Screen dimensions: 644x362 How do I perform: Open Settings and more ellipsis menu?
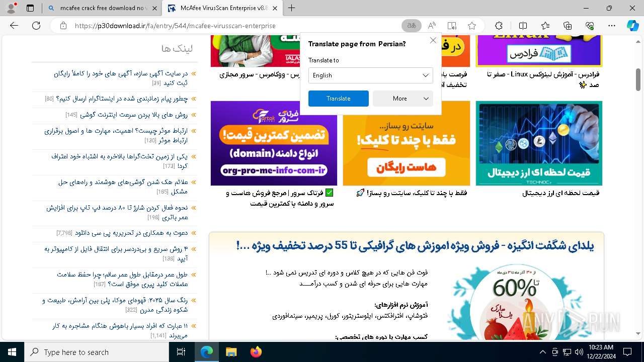tap(612, 26)
